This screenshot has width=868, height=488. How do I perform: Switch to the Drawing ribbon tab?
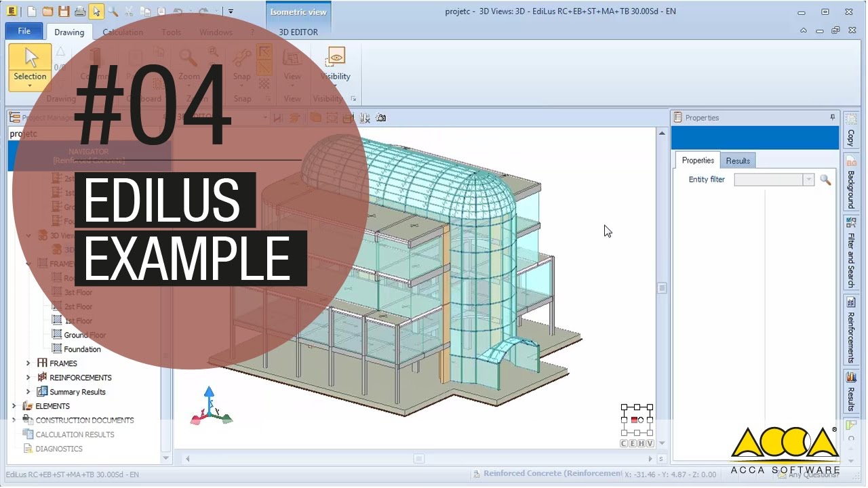pos(69,32)
